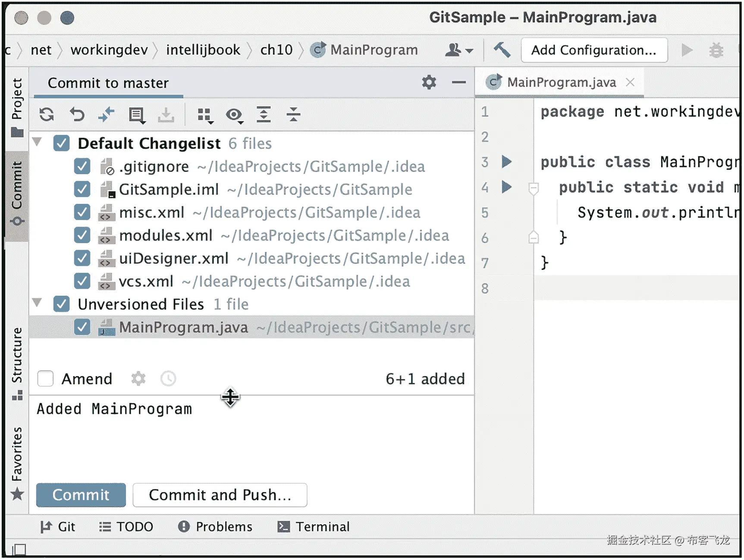Open the Add Configuration dropdown
744x560 pixels.
pos(594,50)
